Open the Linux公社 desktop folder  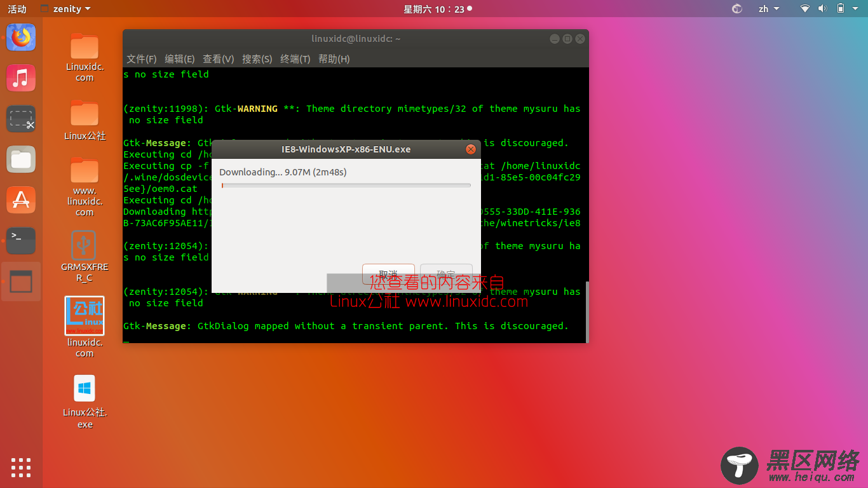(85, 119)
